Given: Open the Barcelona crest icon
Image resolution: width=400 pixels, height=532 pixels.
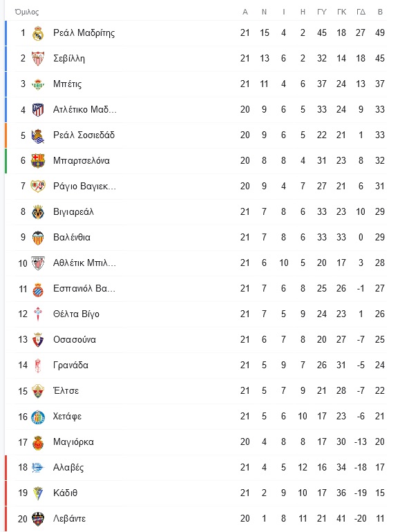Looking at the screenshot, I should point(38,161).
